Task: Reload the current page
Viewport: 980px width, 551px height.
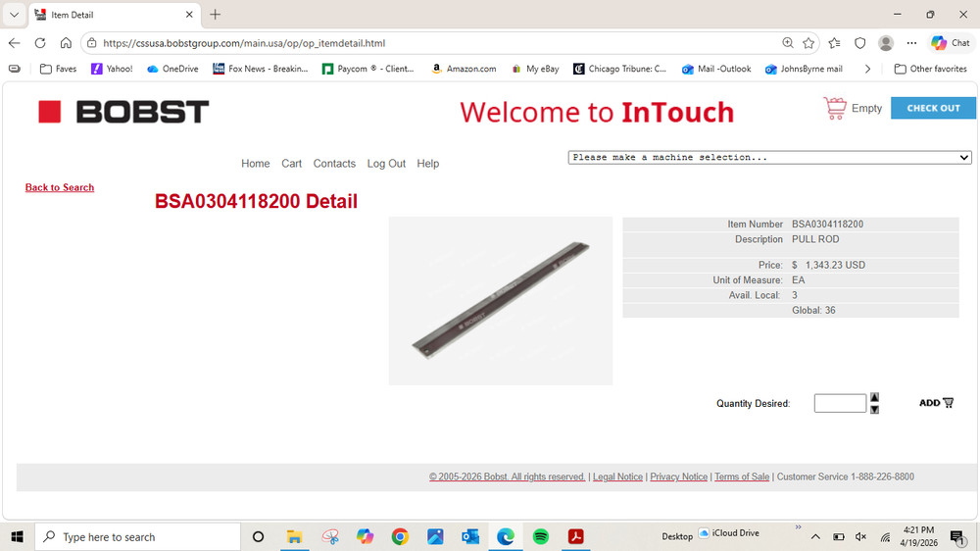Action: (x=40, y=43)
